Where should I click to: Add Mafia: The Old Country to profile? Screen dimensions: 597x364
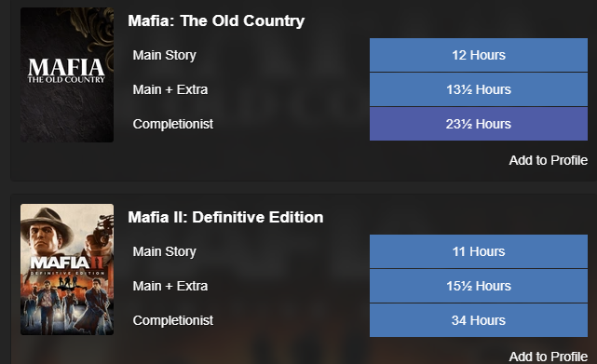tap(549, 160)
